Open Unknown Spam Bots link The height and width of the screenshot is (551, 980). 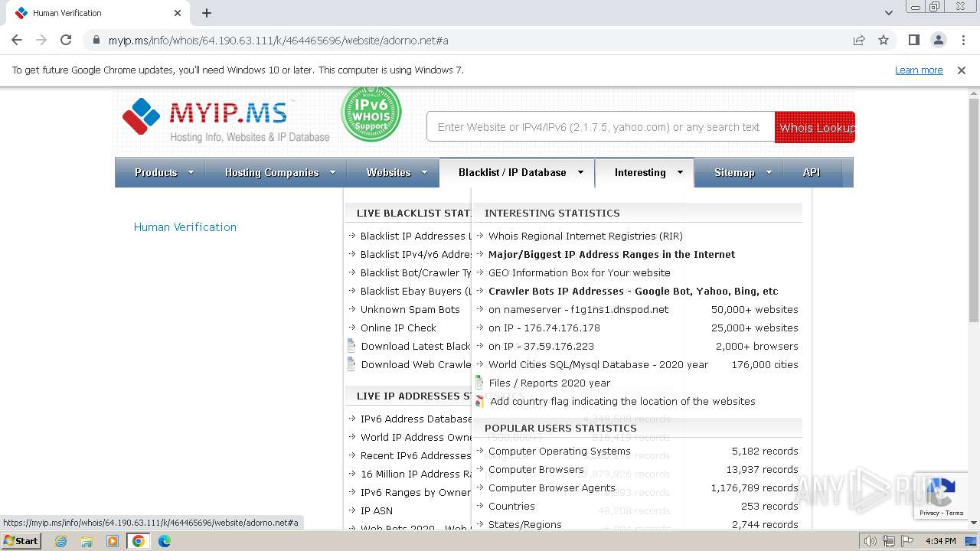[x=410, y=309]
